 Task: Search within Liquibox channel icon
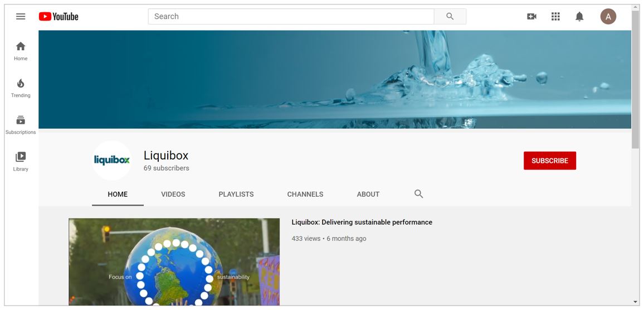pyautogui.click(x=418, y=194)
